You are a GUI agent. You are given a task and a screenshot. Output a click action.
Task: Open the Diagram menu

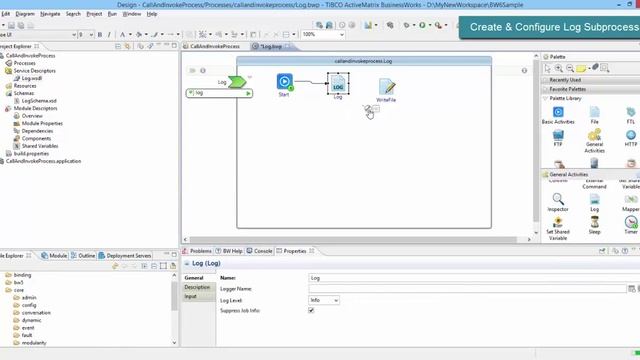click(25, 14)
